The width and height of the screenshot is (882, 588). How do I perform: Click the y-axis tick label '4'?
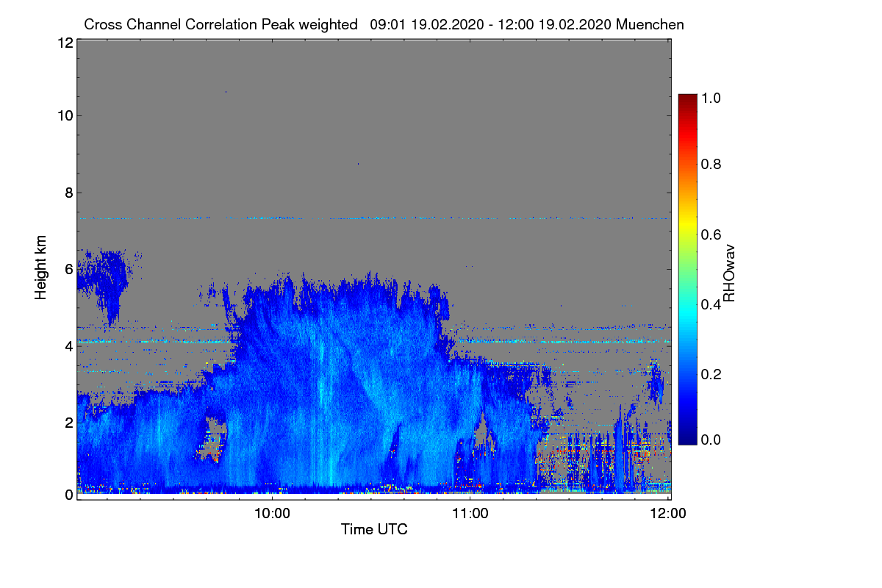[x=68, y=345]
